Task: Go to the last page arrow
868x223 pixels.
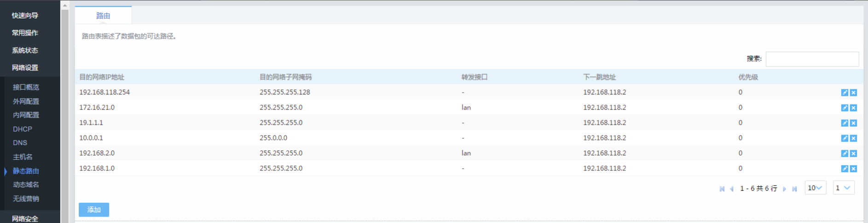Action: coord(794,189)
